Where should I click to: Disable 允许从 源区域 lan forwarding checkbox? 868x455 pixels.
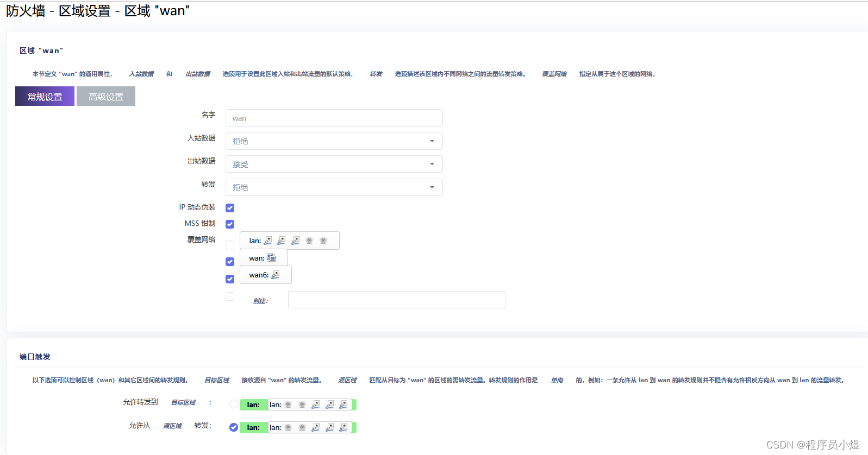pyautogui.click(x=234, y=427)
